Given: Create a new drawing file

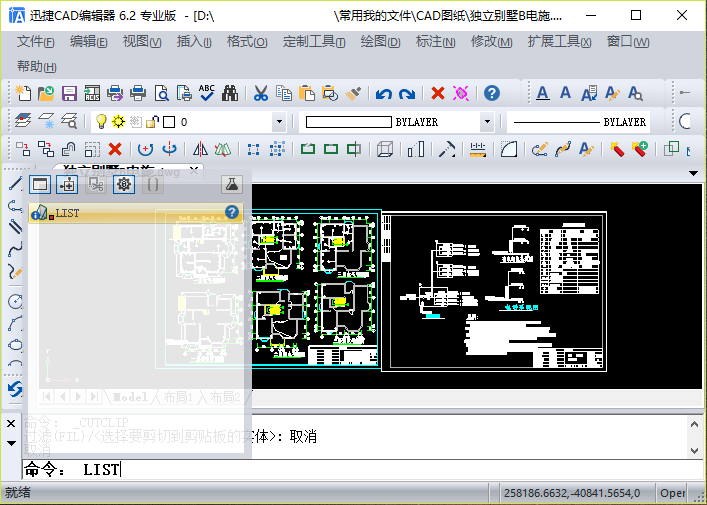Looking at the screenshot, I should coord(23,93).
